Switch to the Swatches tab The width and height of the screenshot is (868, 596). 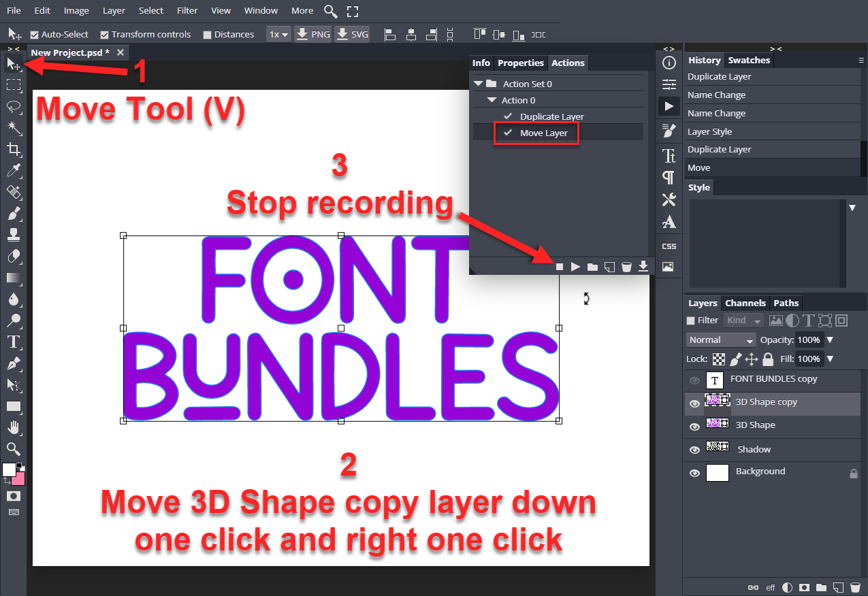click(x=749, y=60)
